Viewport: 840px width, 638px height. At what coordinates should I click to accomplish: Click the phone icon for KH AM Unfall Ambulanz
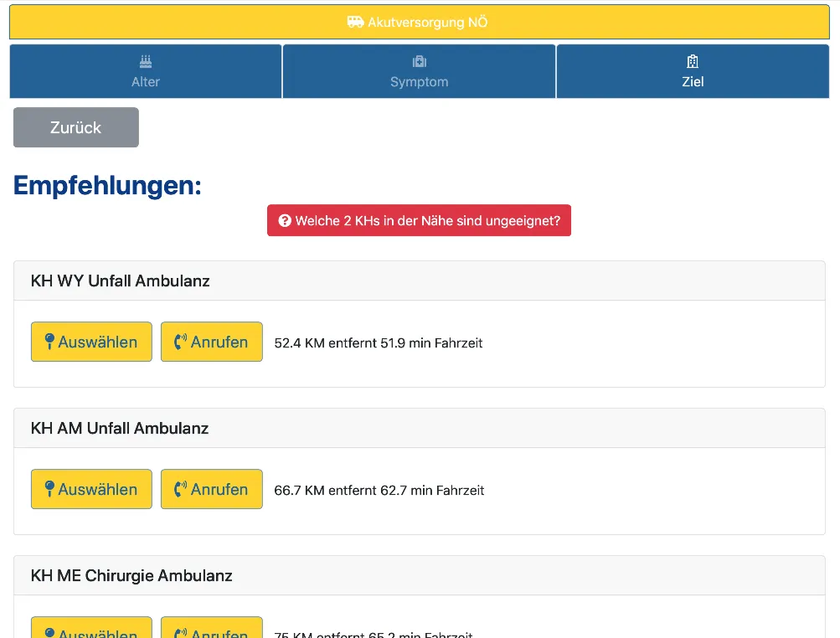tap(180, 490)
